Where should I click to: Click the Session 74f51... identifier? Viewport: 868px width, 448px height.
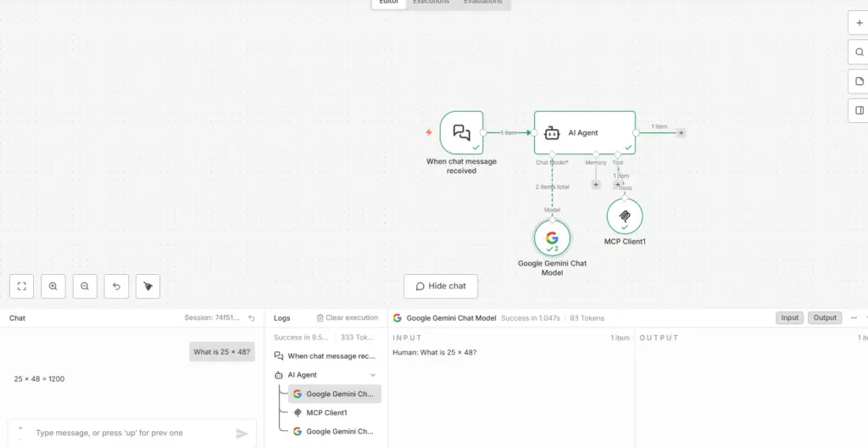(x=212, y=317)
